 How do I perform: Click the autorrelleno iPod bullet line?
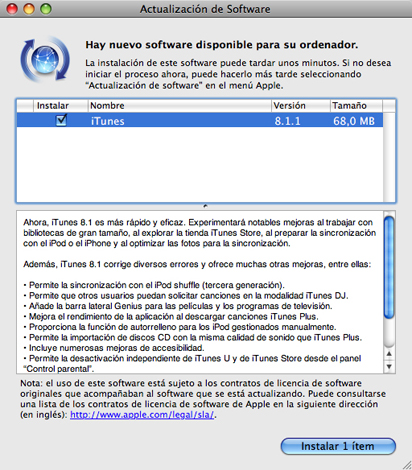(180, 327)
